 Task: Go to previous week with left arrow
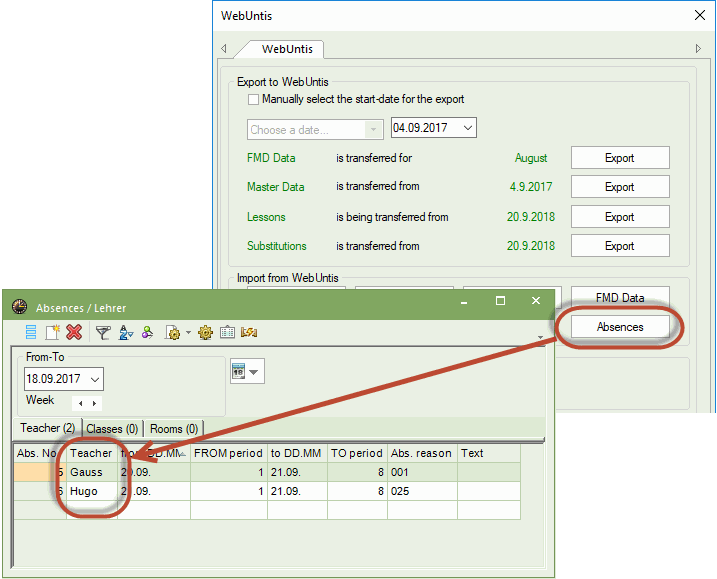80,403
